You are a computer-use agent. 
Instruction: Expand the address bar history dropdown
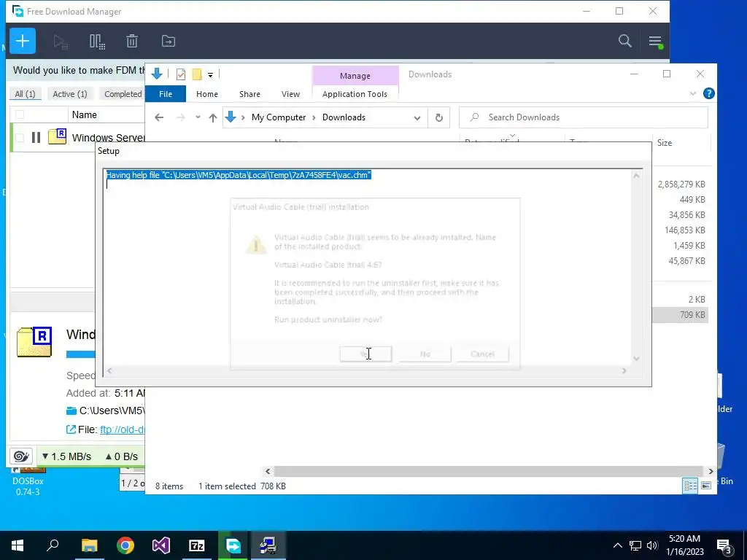point(417,117)
